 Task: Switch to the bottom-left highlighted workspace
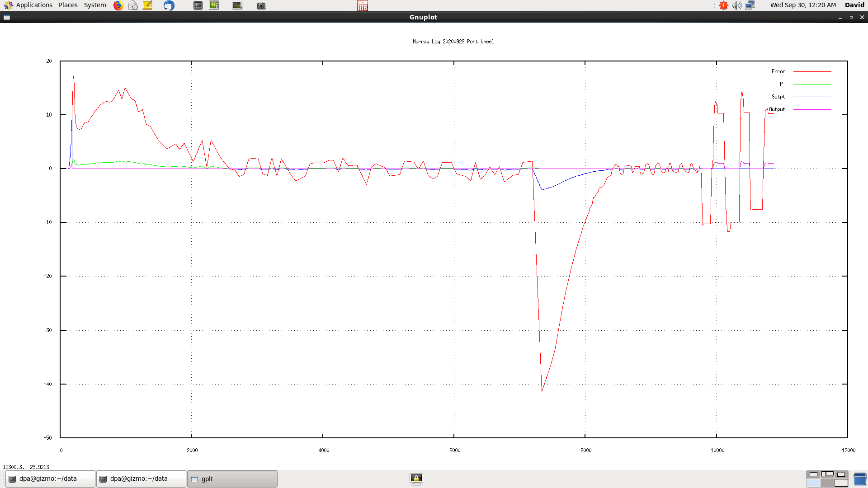pyautogui.click(x=813, y=483)
